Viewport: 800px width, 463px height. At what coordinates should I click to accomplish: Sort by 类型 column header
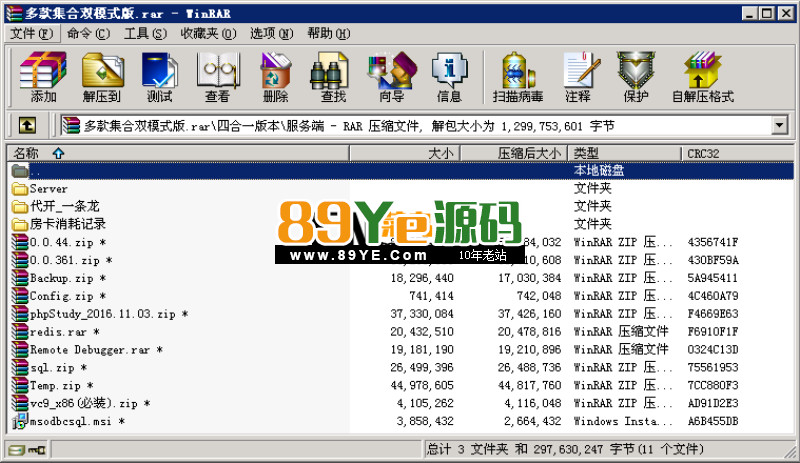[624, 153]
